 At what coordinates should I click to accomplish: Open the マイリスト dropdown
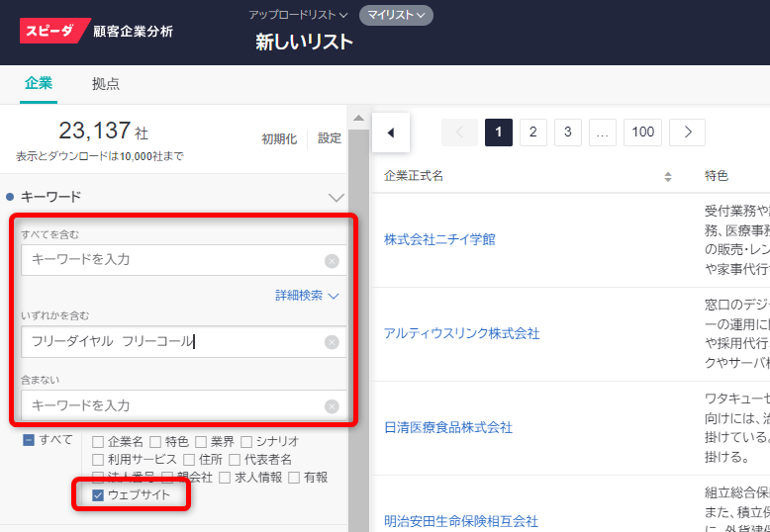coord(396,16)
